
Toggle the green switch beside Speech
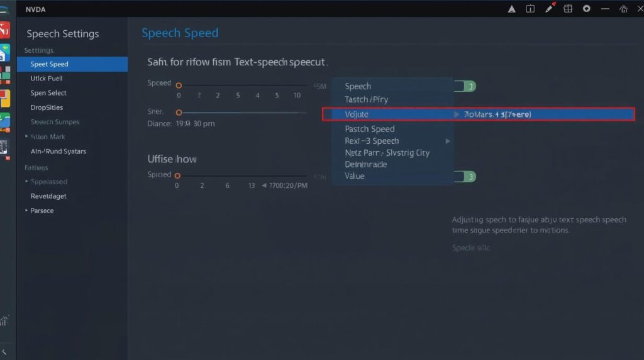coord(465,86)
